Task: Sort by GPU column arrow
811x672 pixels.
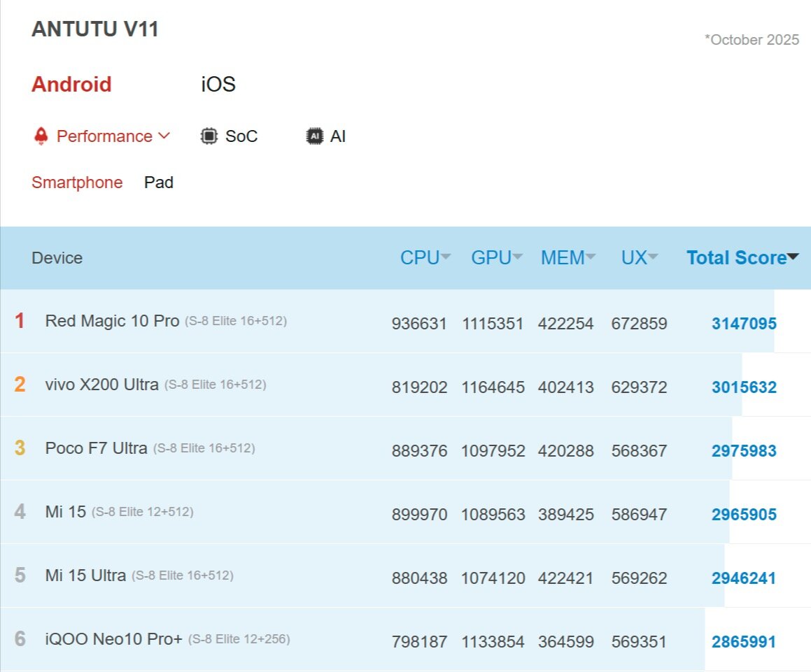Action: pyautogui.click(x=518, y=257)
